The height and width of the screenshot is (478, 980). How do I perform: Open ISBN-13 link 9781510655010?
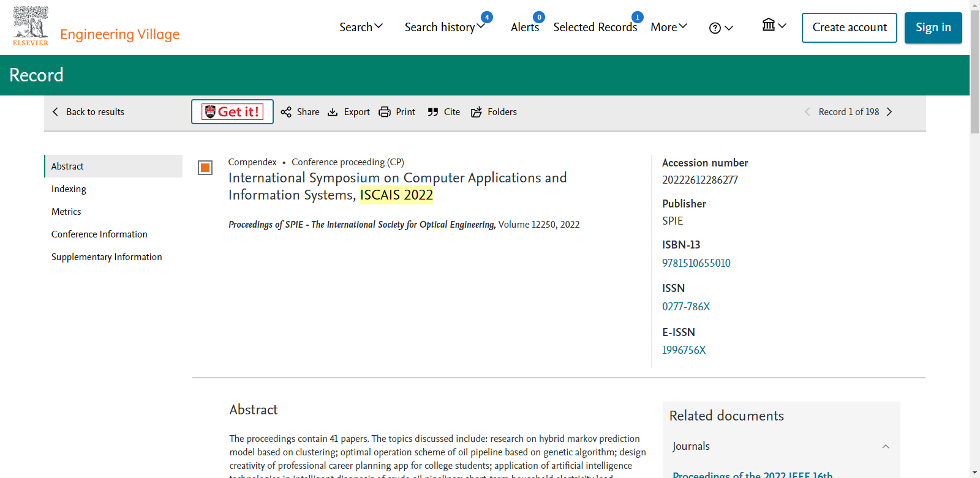tap(696, 263)
